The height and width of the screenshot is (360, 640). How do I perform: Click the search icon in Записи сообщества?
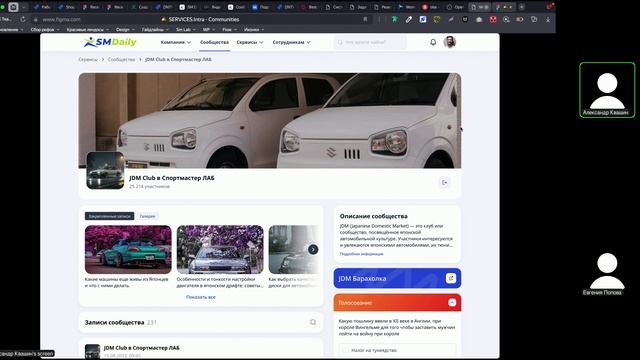tap(313, 322)
